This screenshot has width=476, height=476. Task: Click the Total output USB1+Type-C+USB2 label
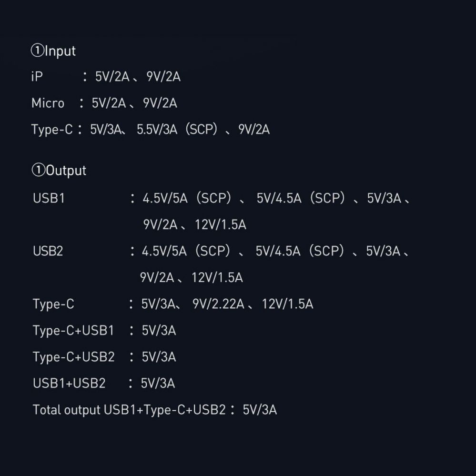[x=129, y=410]
